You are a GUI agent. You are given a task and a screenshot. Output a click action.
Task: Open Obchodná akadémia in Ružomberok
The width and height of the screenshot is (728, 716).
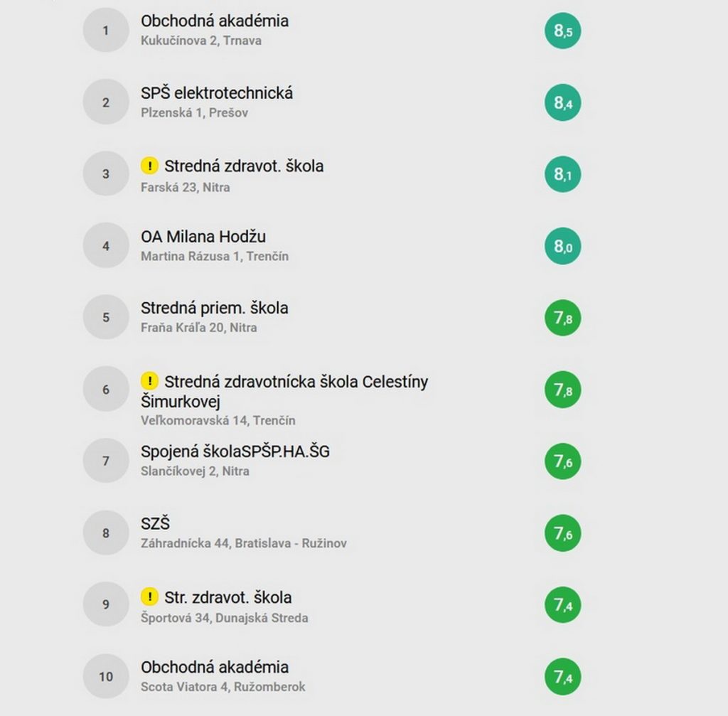[x=215, y=667]
